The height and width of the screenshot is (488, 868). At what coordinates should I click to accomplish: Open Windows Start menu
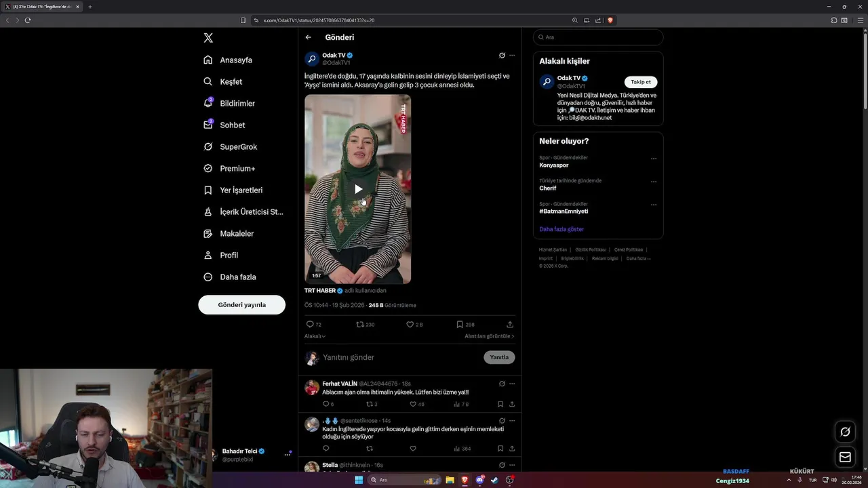(x=359, y=480)
